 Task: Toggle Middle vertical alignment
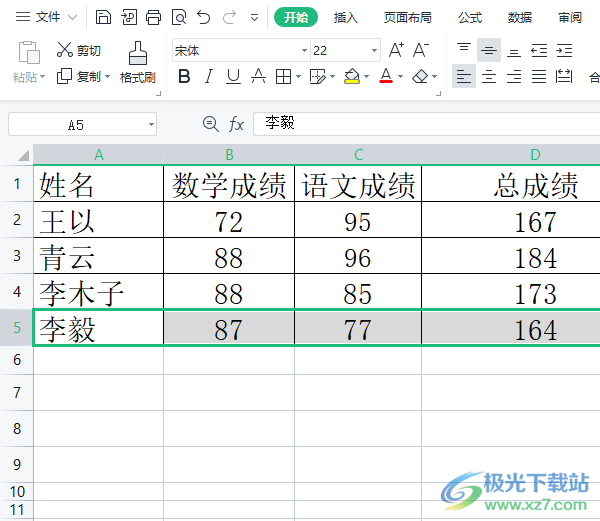pyautogui.click(x=489, y=50)
